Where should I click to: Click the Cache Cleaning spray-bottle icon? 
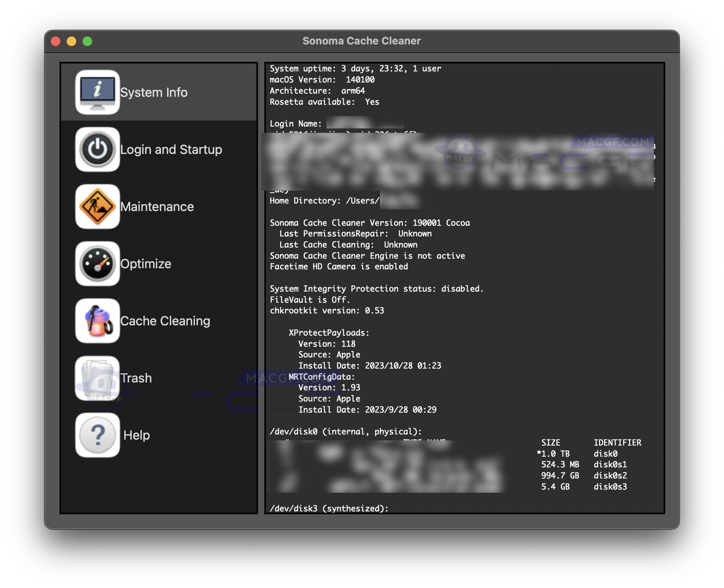click(97, 321)
